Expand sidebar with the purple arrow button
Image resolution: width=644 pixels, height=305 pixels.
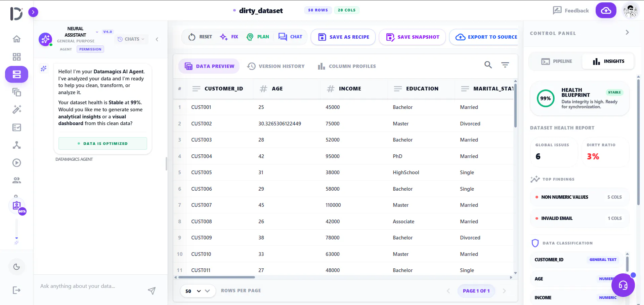tap(33, 12)
